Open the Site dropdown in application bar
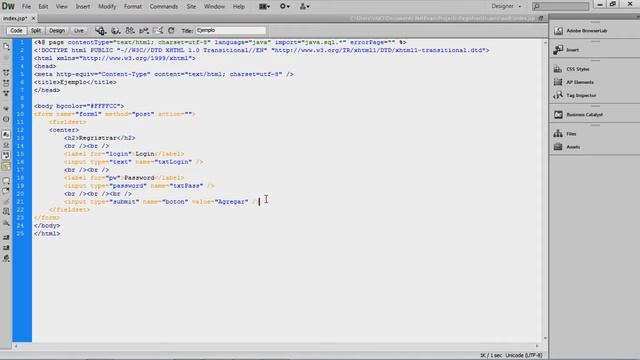This screenshot has width=640, height=360. pyautogui.click(x=304, y=7)
